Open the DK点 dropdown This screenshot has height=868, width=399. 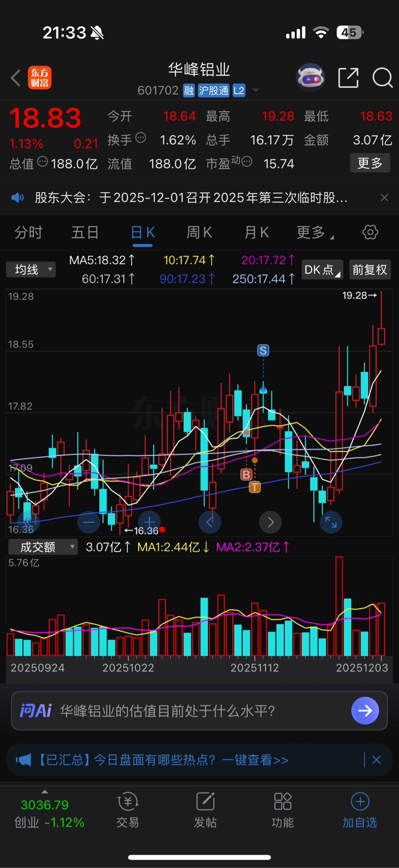322,270
